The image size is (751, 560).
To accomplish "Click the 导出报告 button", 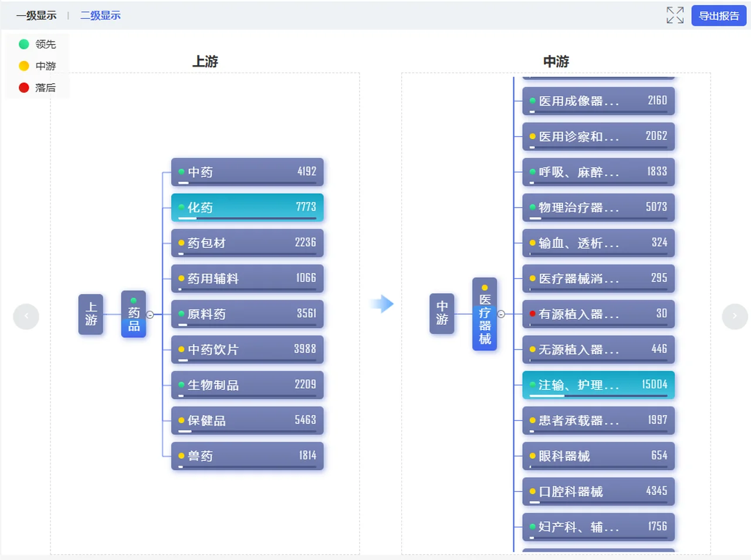I will click(x=719, y=16).
